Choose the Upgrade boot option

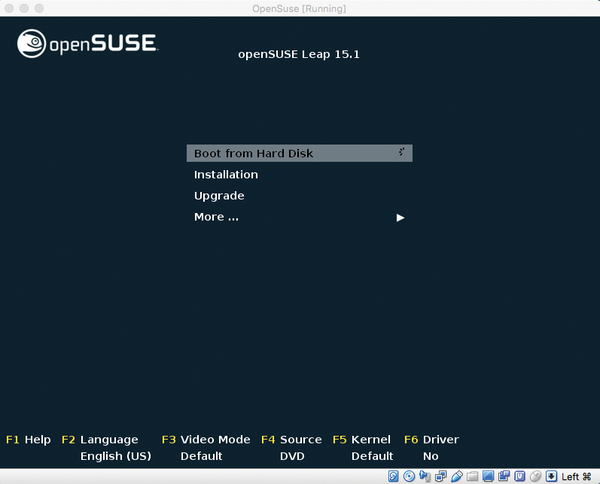(x=219, y=196)
